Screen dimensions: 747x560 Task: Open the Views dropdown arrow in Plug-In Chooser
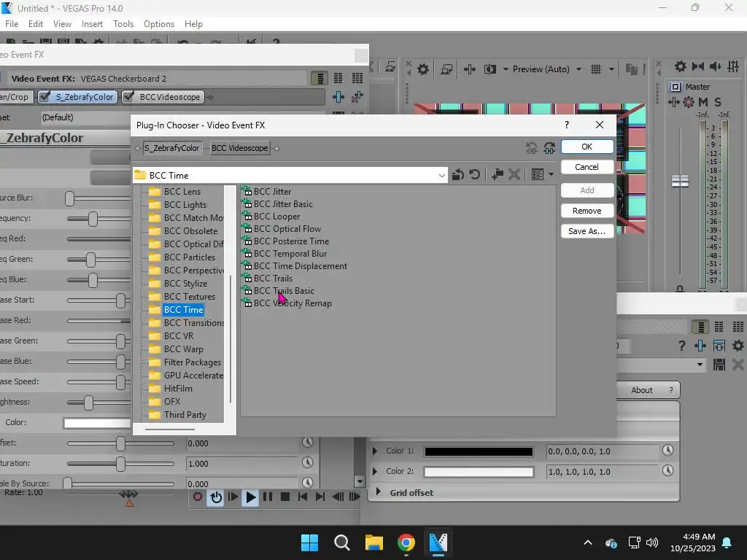[x=551, y=175]
